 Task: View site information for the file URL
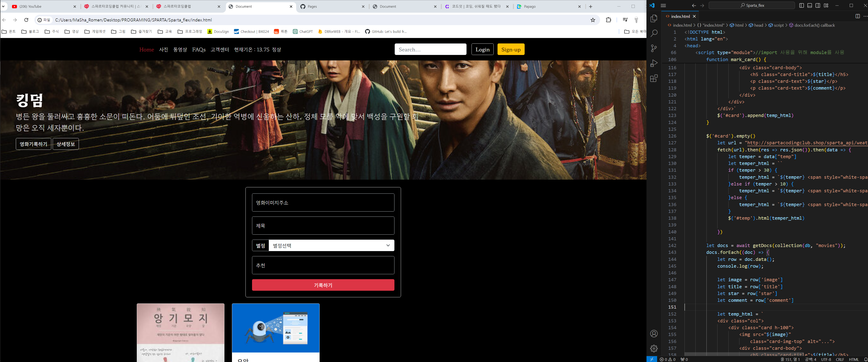(x=44, y=20)
